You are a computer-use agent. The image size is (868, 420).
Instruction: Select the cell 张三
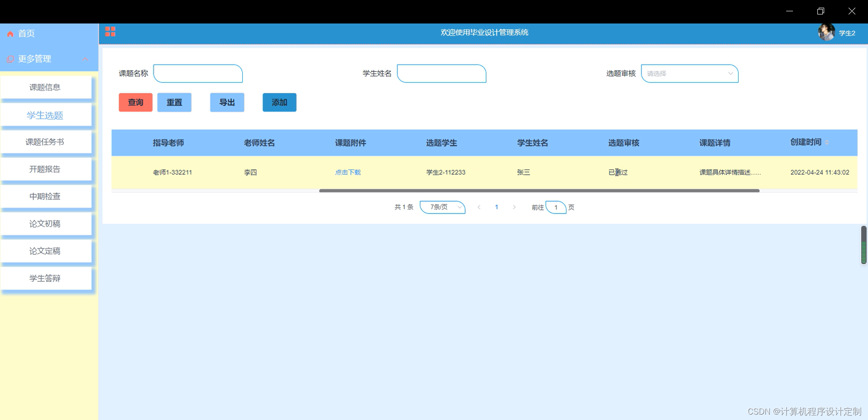click(x=524, y=172)
